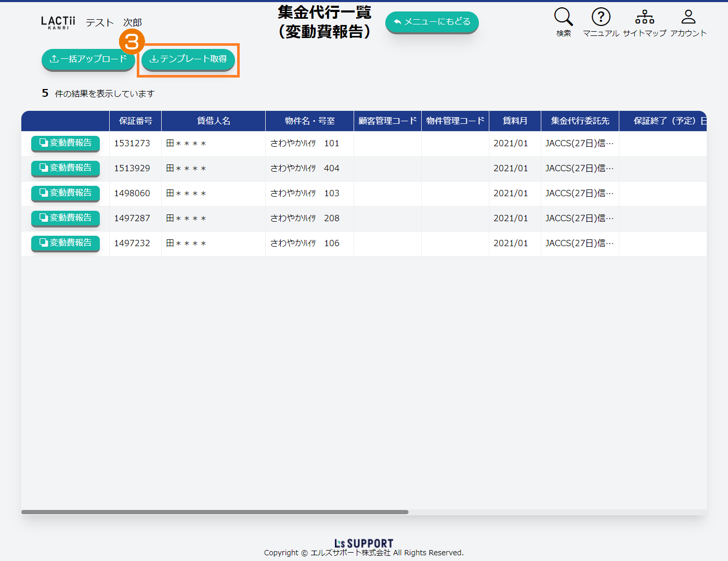Viewport: 728px width, 561px height.
Task: Click the 賃料月 column header
Action: click(515, 121)
